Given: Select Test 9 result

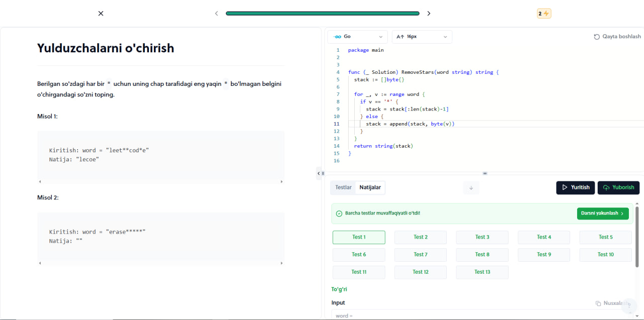Looking at the screenshot, I should [x=544, y=255].
